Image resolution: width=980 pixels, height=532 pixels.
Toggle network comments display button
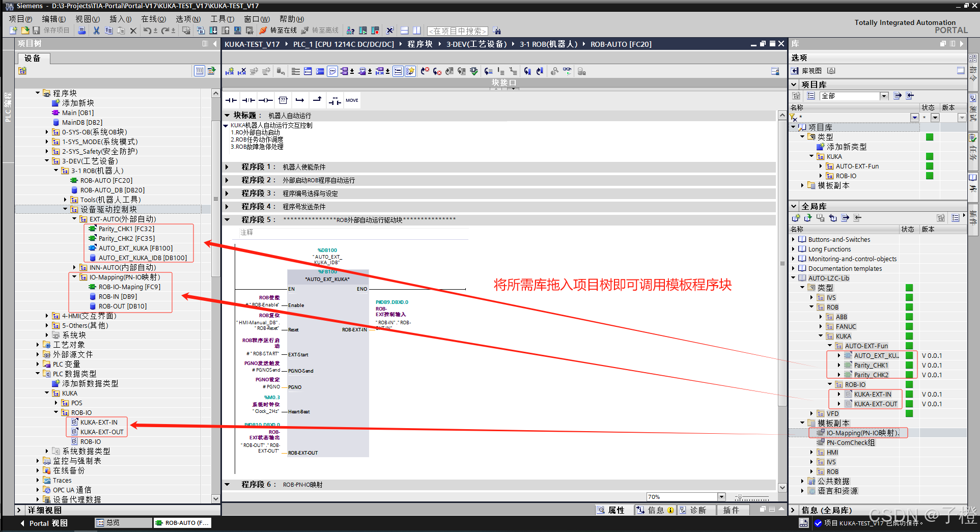click(398, 71)
